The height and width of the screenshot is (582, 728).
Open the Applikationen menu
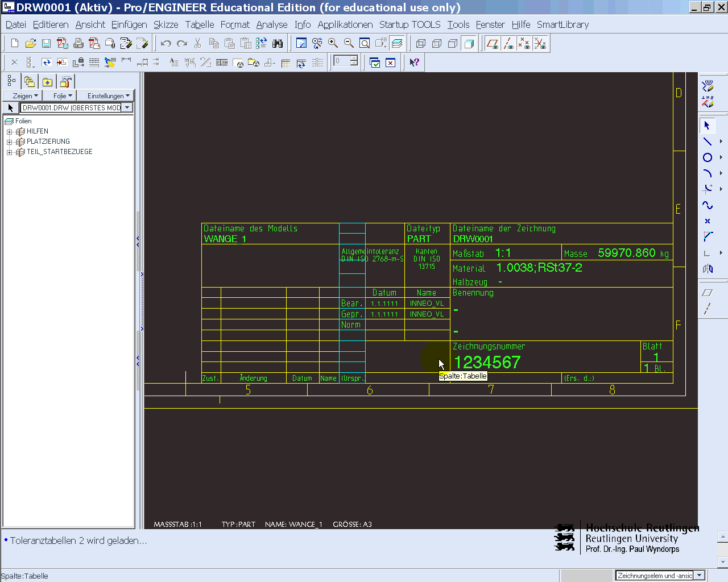pos(345,24)
